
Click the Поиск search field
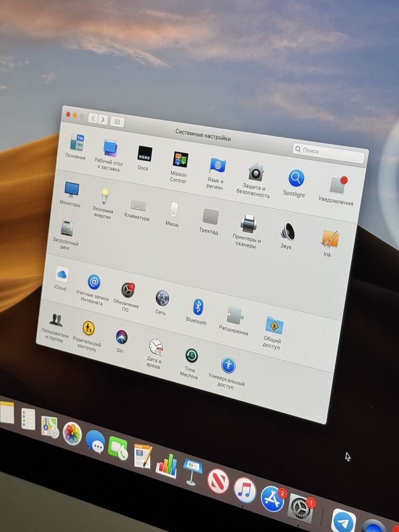[329, 154]
